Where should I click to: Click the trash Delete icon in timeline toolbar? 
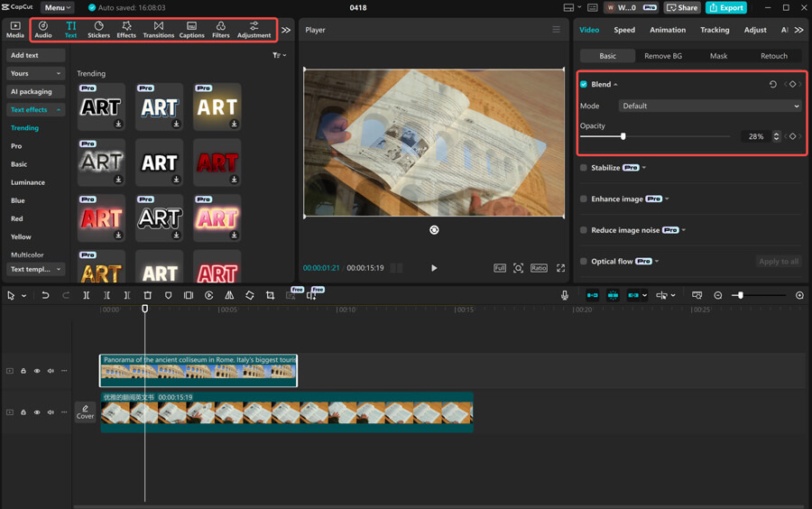tap(148, 295)
